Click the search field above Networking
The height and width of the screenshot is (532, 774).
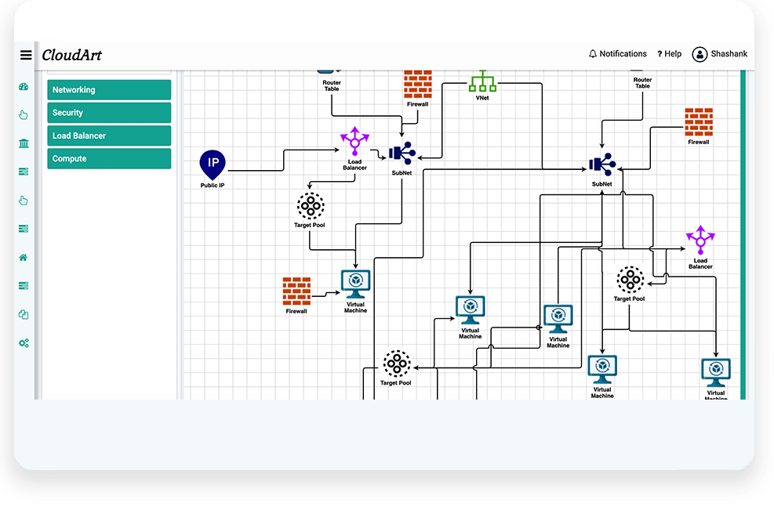pyautogui.click(x=109, y=73)
